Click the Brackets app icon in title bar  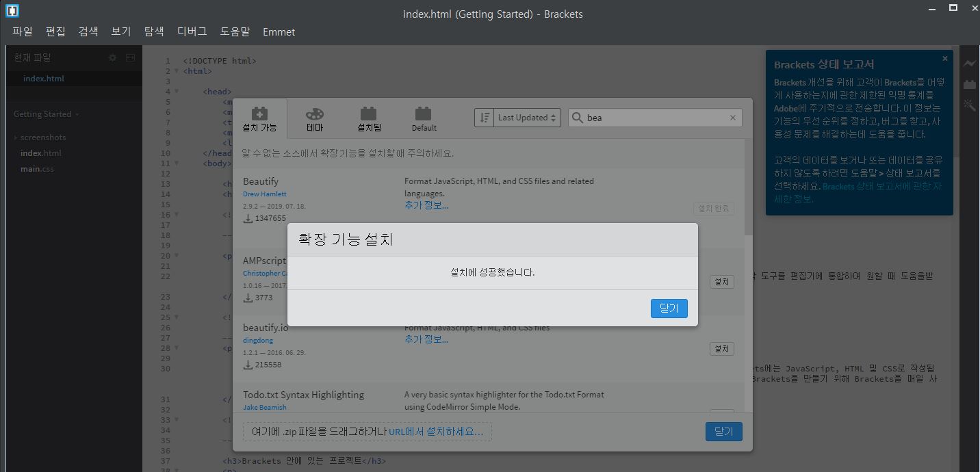(12, 10)
